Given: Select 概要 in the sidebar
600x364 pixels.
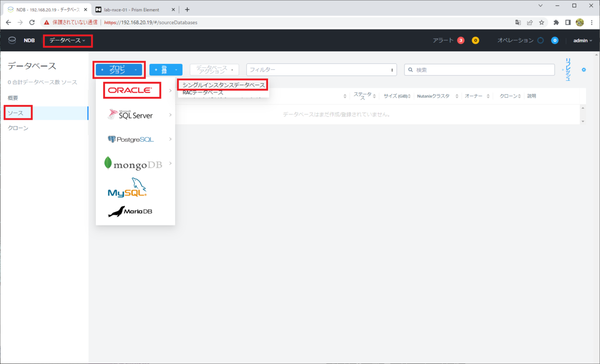Looking at the screenshot, I should [x=13, y=98].
